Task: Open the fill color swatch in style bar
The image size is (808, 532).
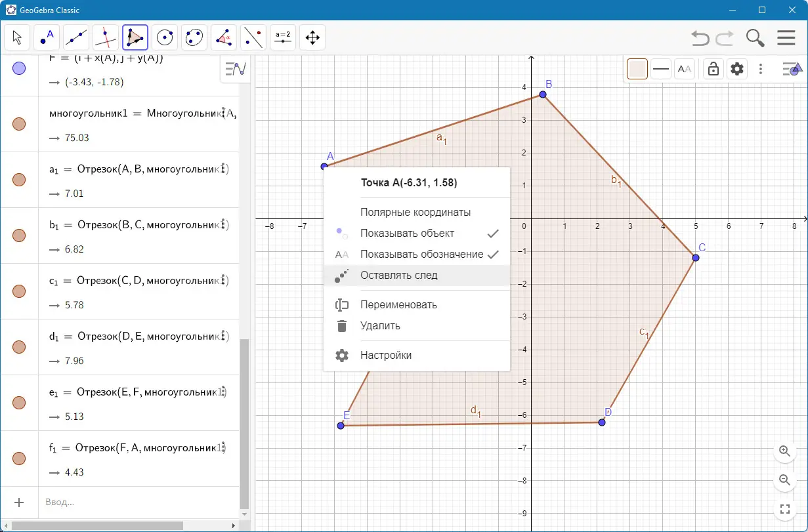Action: coord(637,69)
